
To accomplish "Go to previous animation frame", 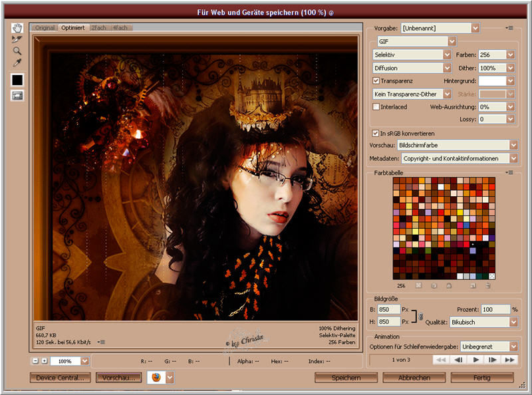I will [458, 359].
